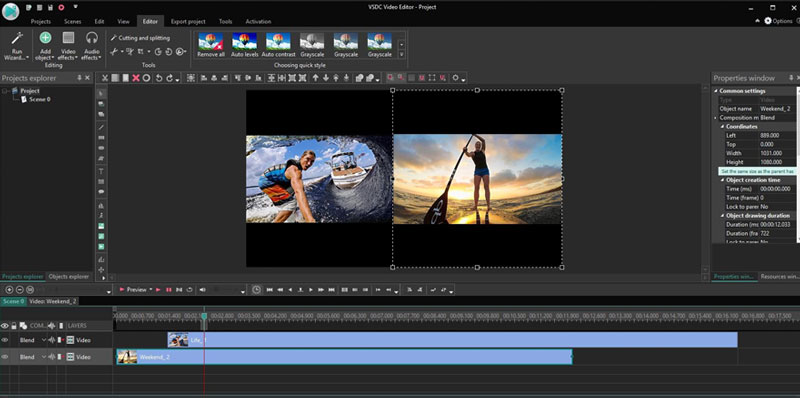Click the Run Wizard magic wand icon
This screenshot has width=800, height=398.
[17, 38]
